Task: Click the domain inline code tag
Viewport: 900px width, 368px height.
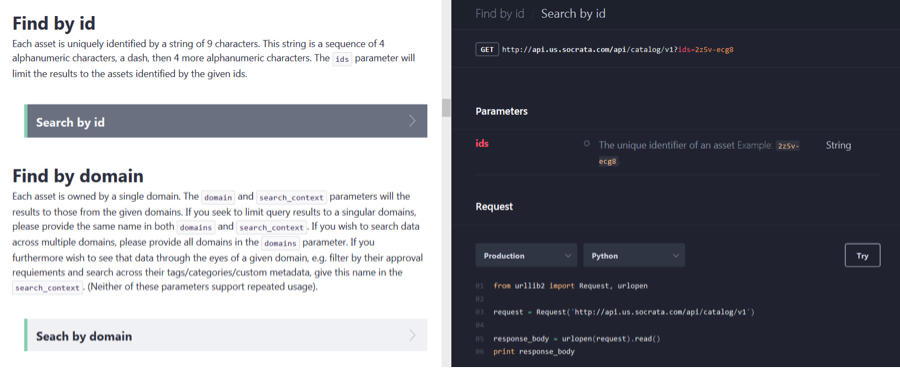Action: [x=218, y=197]
